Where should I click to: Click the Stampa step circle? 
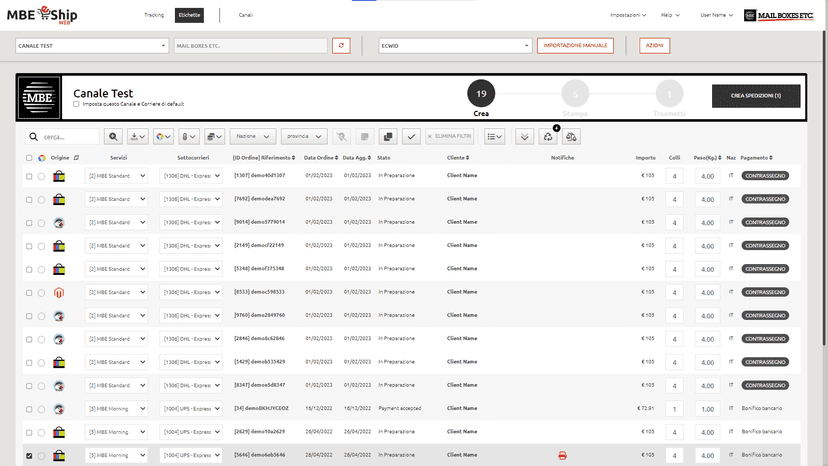point(575,94)
